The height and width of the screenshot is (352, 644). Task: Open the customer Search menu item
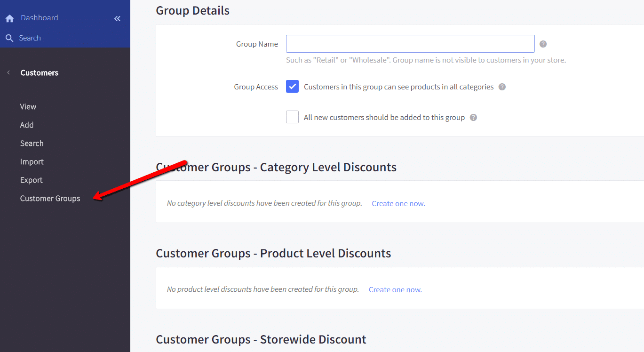(x=32, y=144)
